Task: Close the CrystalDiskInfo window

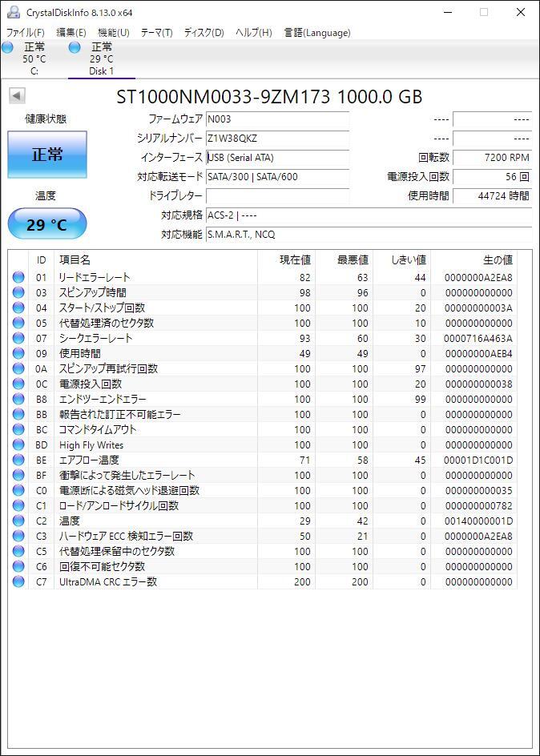Action: [521, 13]
